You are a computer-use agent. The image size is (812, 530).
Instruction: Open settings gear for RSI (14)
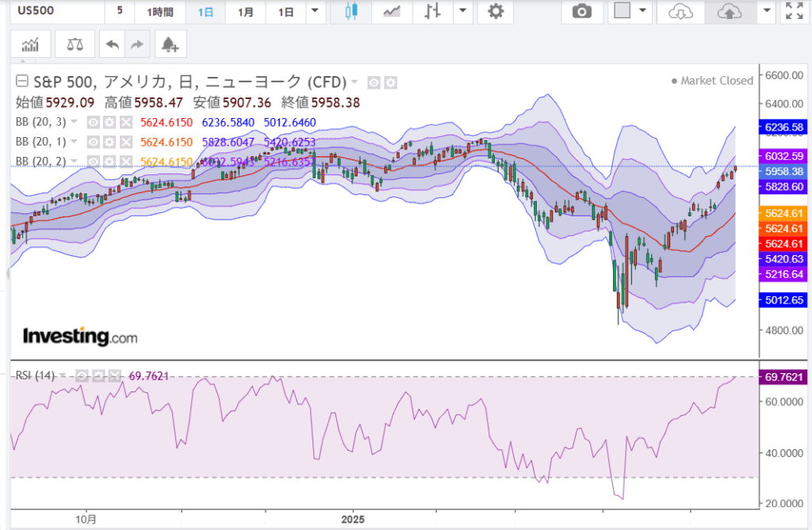98,376
